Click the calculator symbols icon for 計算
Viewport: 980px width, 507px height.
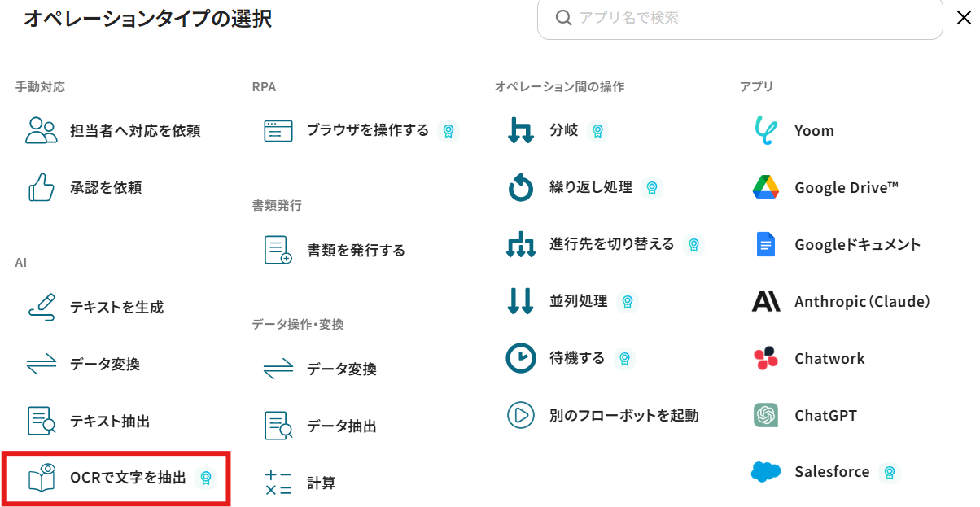point(278,483)
